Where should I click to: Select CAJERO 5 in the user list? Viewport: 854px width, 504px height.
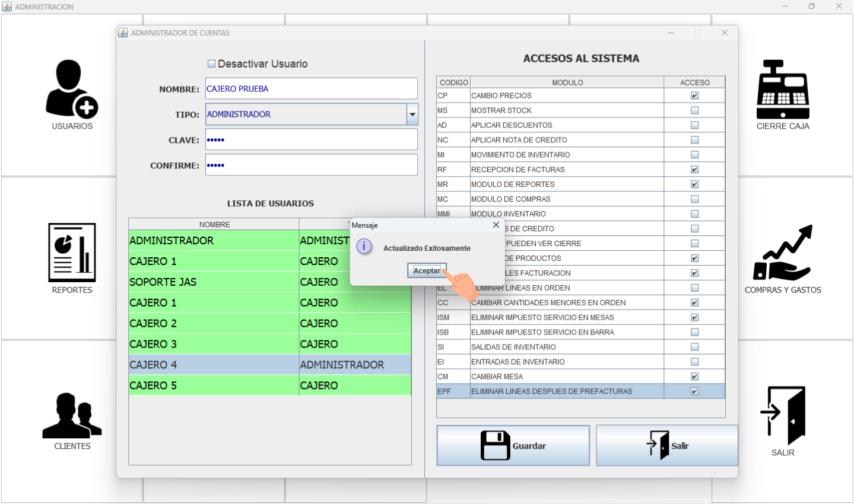pyautogui.click(x=214, y=385)
